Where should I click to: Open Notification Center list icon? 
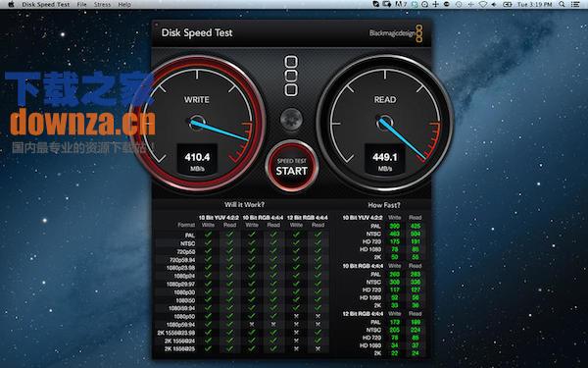[575, 4]
